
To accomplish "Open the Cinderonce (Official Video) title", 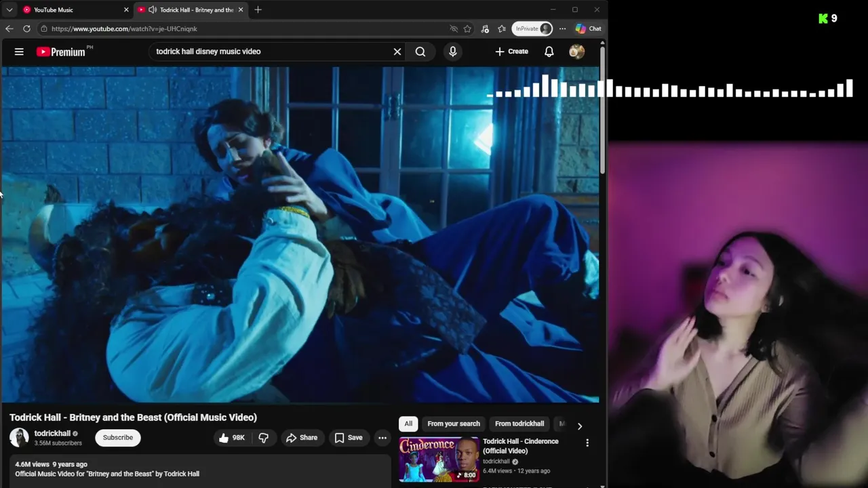I will click(521, 446).
